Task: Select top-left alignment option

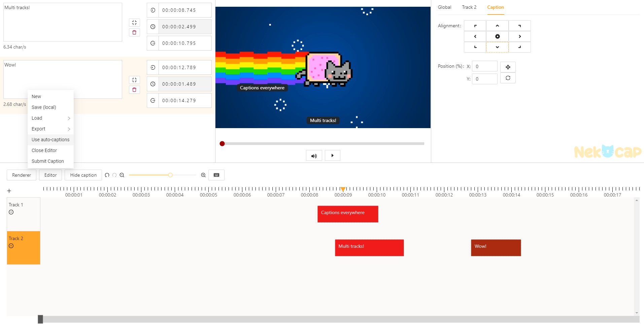Action: (x=475, y=26)
